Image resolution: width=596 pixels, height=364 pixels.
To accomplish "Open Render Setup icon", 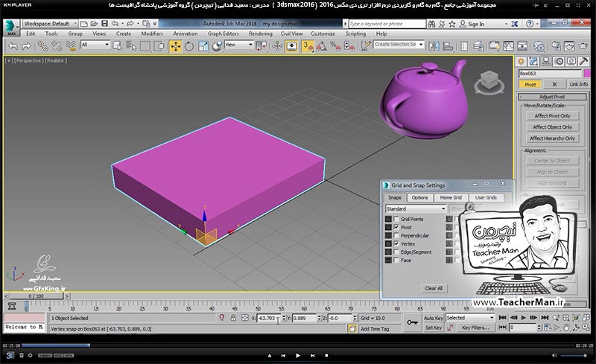I will tap(555, 46).
